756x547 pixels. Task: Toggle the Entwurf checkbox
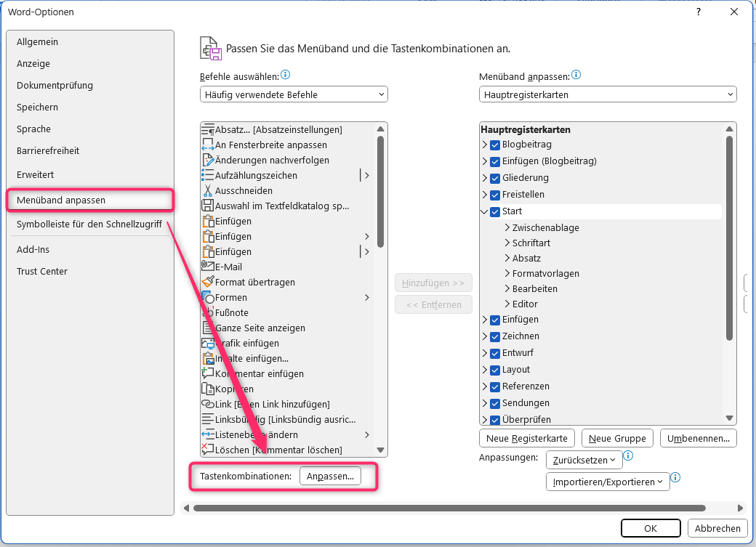pos(495,353)
